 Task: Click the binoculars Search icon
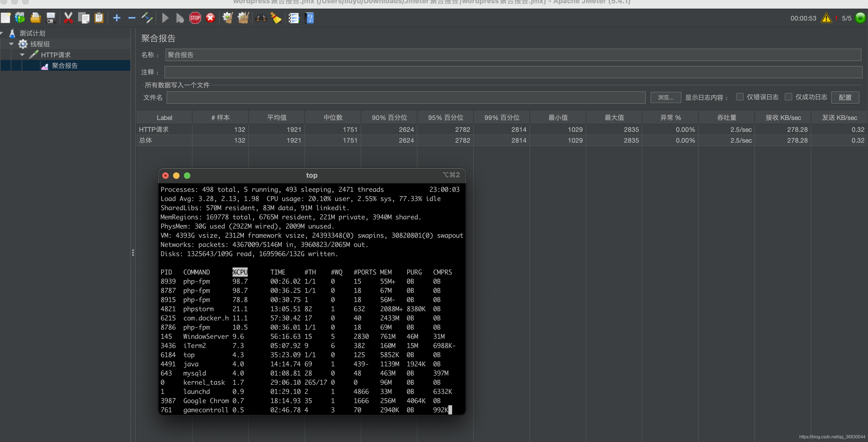coord(261,18)
